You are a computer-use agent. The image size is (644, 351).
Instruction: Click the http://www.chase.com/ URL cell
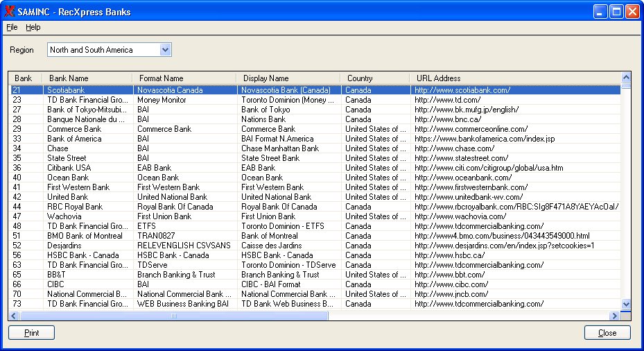pyautogui.click(x=454, y=148)
